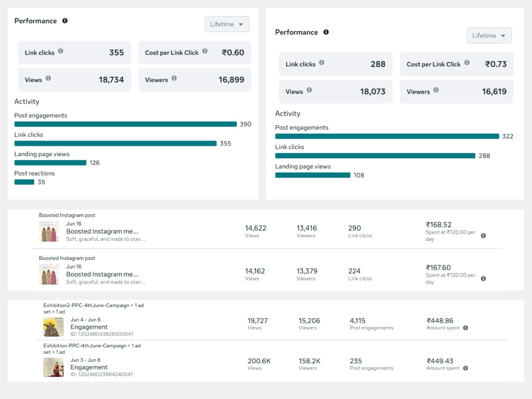Click the 14,622 Views value
Viewport: 532px width, 399px height.
coord(256,228)
